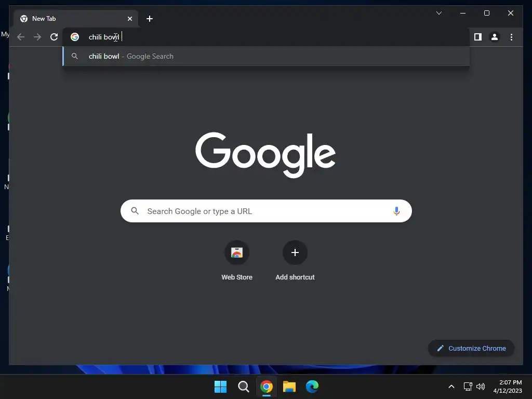This screenshot has width=532, height=399.
Task: Maximize the Chrome window
Action: coord(486,13)
